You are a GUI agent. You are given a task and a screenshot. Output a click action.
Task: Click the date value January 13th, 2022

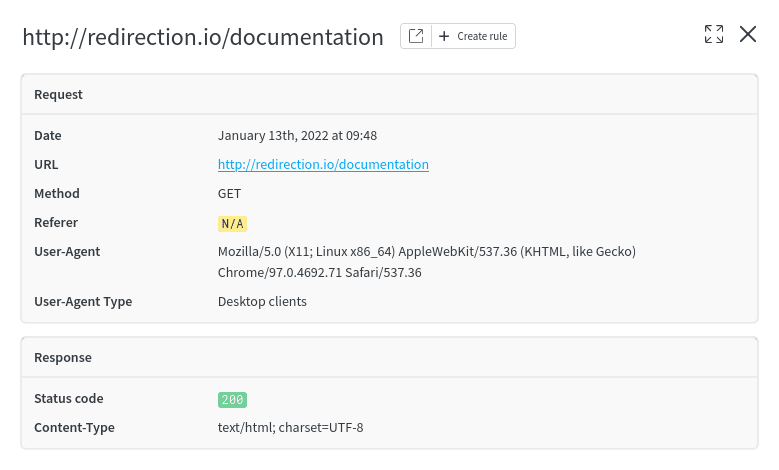click(297, 136)
